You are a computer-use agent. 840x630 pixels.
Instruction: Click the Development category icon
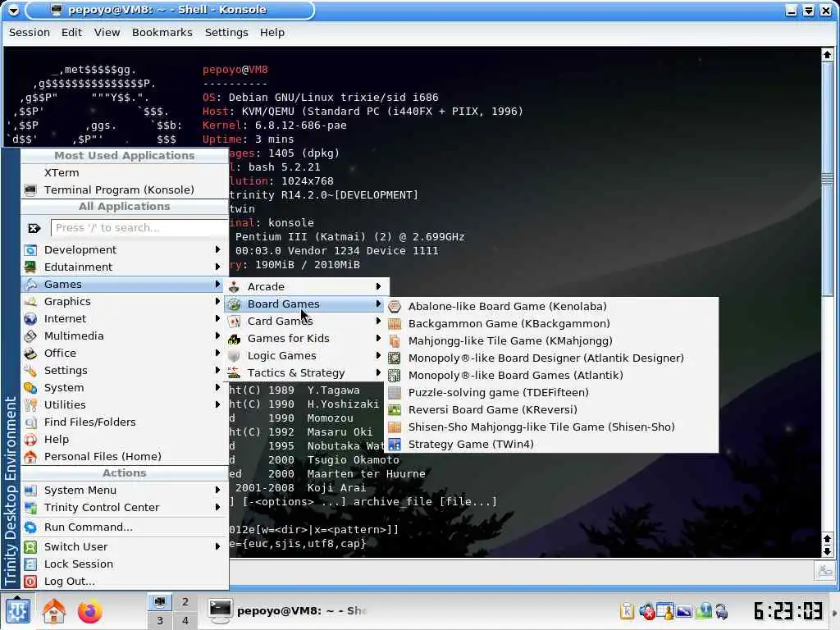[30, 249]
